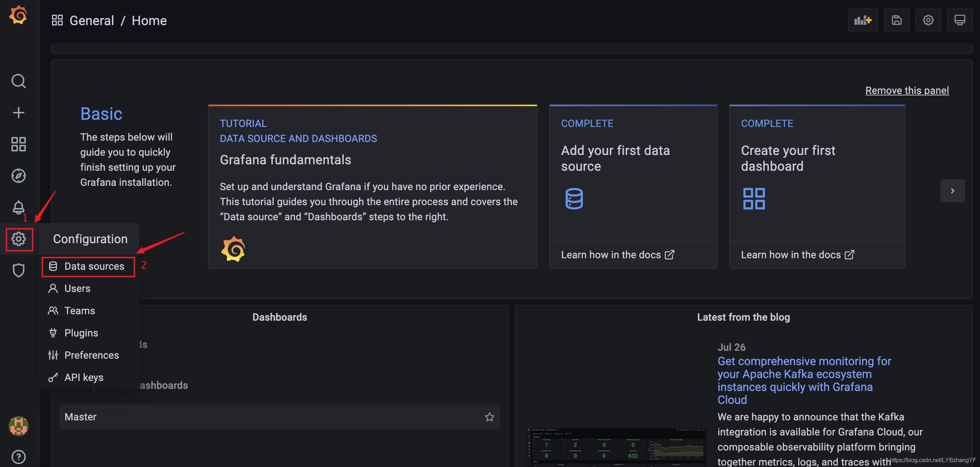980x467 pixels.
Task: Open docs link under Add your first data source
Action: (x=618, y=255)
